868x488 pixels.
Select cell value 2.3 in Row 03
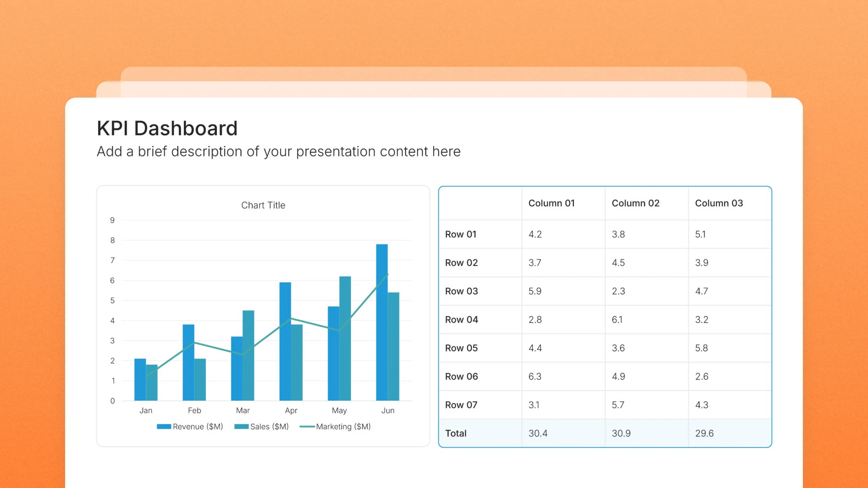pos(618,291)
